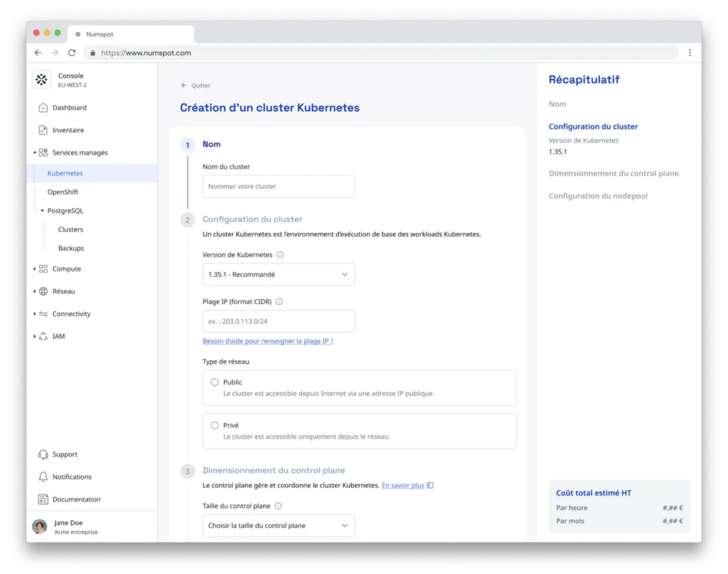Screen dimensions: 728x574
Task: Click Services managés grid icon
Action: tap(43, 153)
